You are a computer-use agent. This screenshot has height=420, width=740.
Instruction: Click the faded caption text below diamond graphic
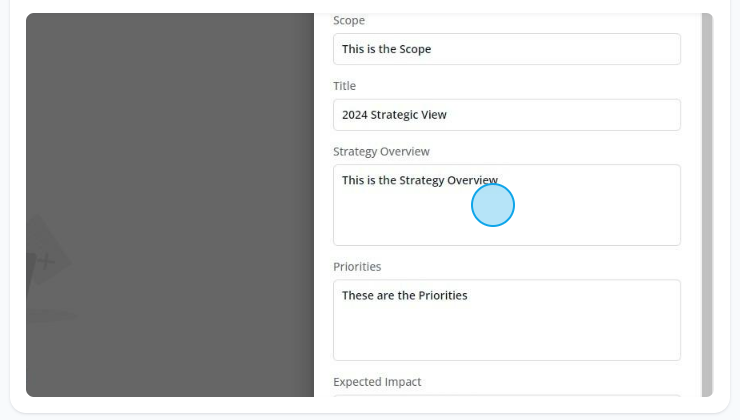pyautogui.click(x=51, y=315)
